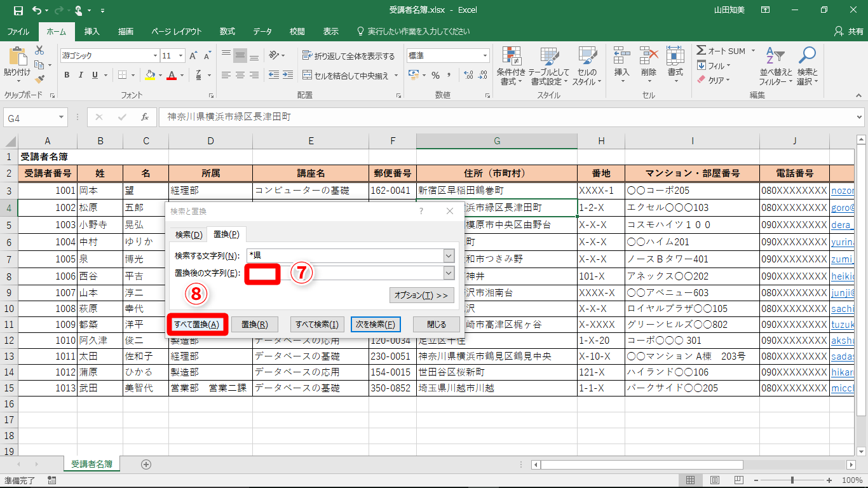The width and height of the screenshot is (868, 488).
Task: Expand the formula bar
Action: click(x=860, y=117)
